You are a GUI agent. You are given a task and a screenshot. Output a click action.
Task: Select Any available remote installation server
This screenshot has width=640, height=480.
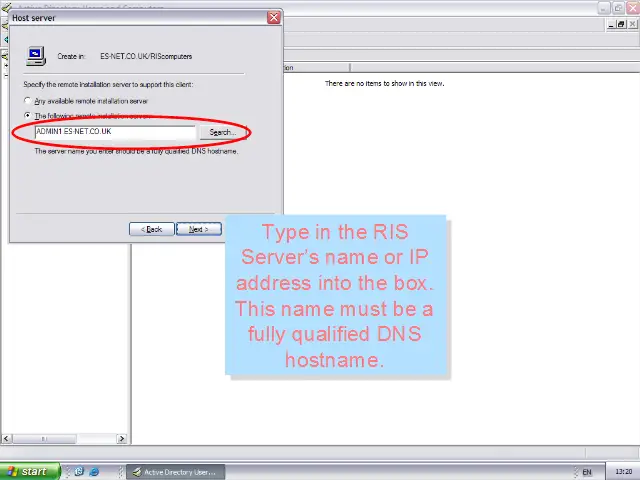coord(28,101)
